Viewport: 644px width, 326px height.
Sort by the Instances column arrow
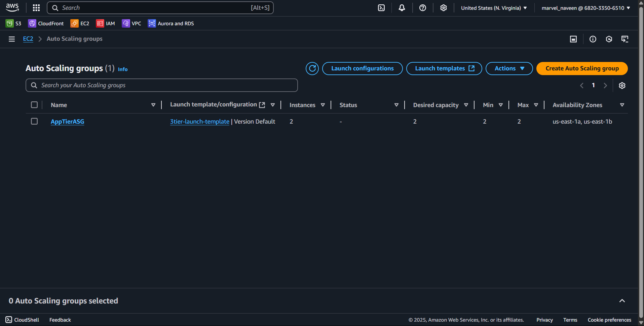click(x=323, y=105)
